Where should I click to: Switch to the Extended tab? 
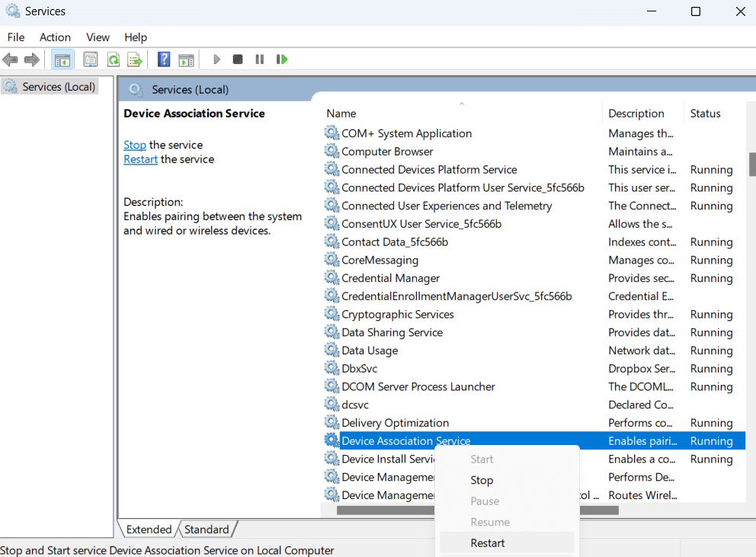coord(149,529)
